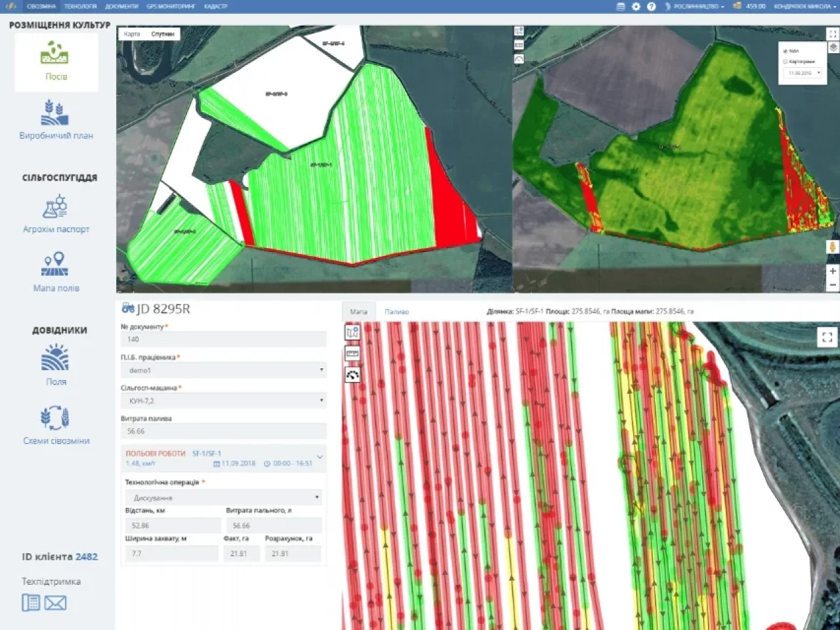
Task: Open Виробничий план from the sidebar
Action: 56,119
